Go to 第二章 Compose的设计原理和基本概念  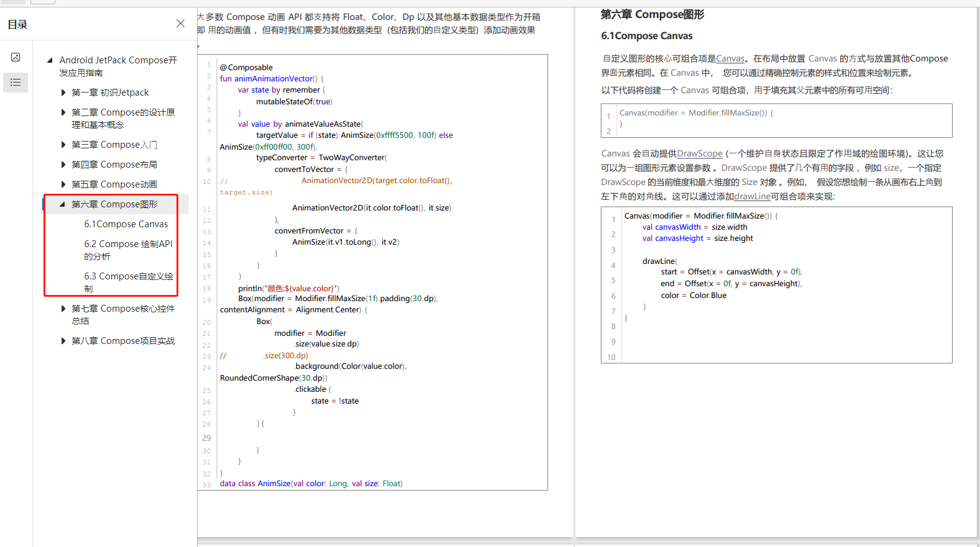[123, 119]
